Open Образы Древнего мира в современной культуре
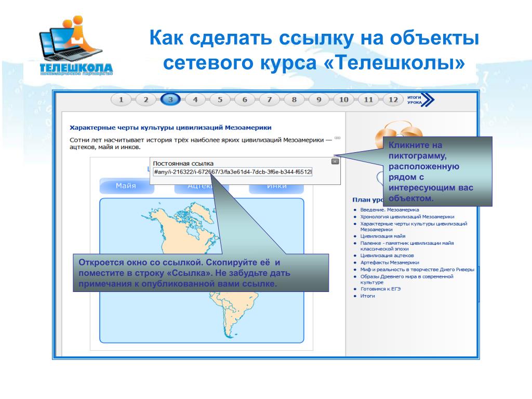The image size is (532, 399). 406,279
